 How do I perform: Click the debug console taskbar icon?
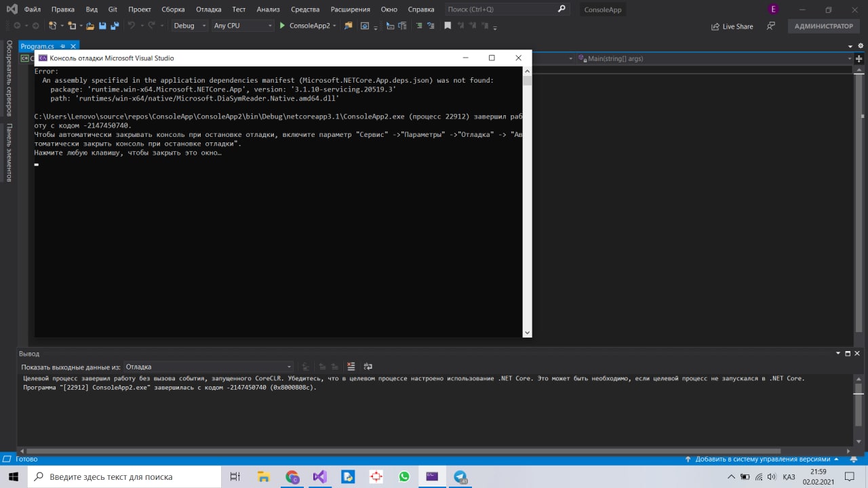pyautogui.click(x=432, y=476)
